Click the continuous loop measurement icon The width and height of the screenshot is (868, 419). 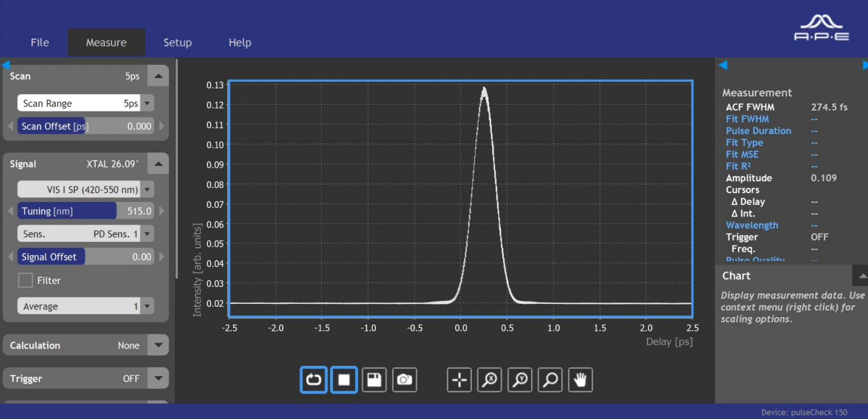pyautogui.click(x=314, y=380)
